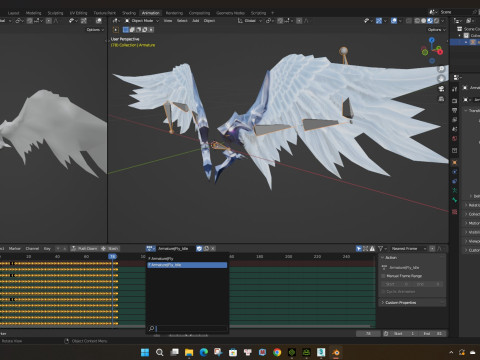This screenshot has height=360, width=480.
Task: Select solid viewport shading
Action: (423, 21)
